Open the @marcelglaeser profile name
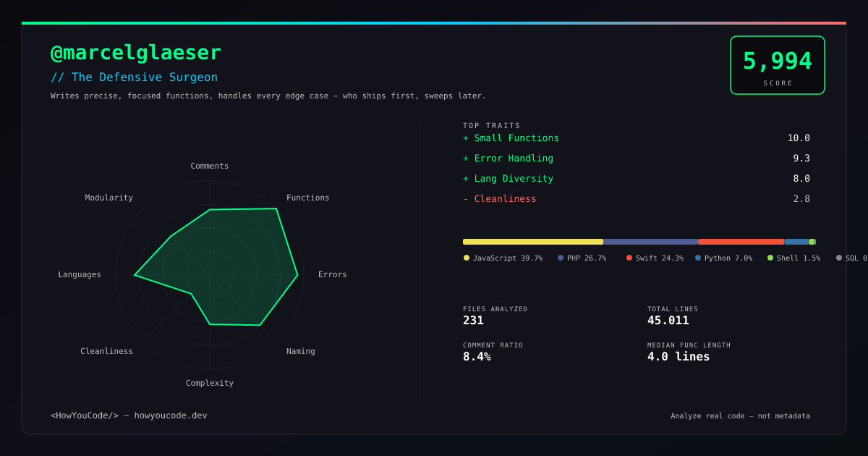 (136, 52)
